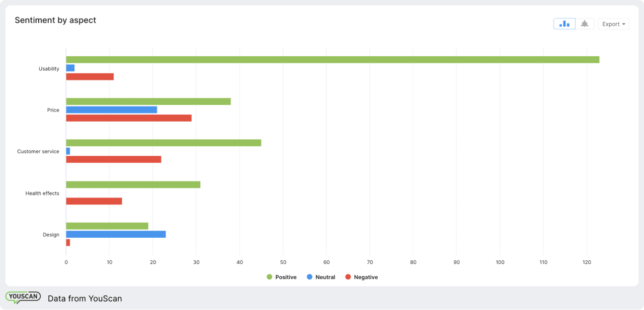Screen dimensions: 644x310
Task: Click the Export dropdown arrow chevron
Action: point(624,24)
